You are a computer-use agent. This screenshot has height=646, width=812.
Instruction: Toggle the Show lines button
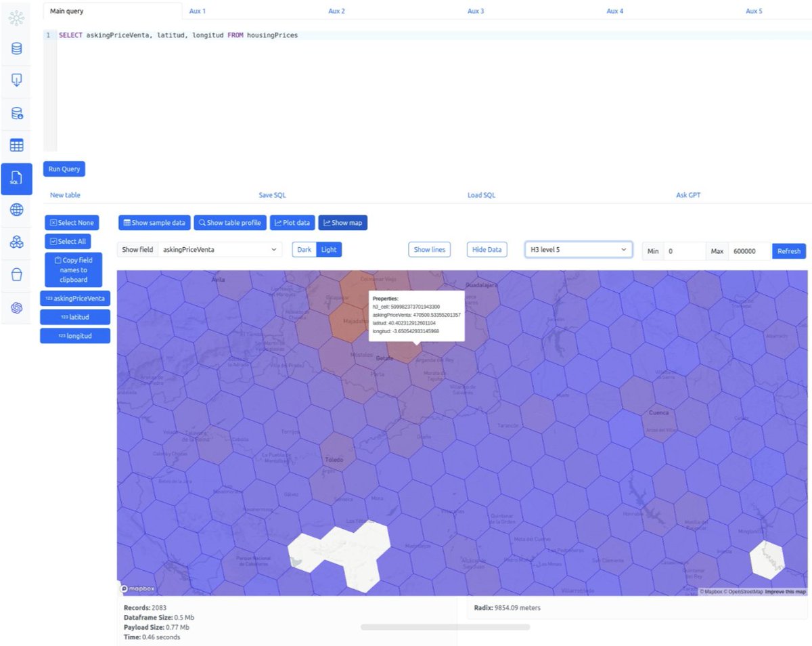click(430, 250)
